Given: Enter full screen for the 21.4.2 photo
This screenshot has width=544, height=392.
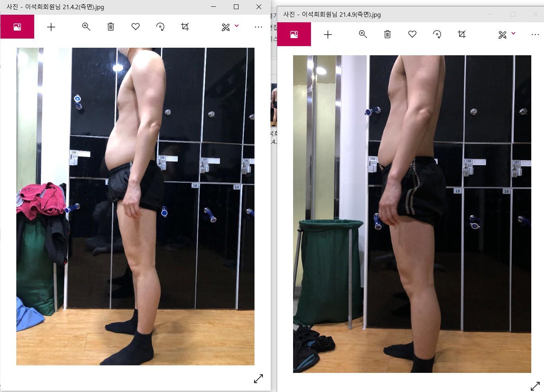Looking at the screenshot, I should pyautogui.click(x=258, y=378).
